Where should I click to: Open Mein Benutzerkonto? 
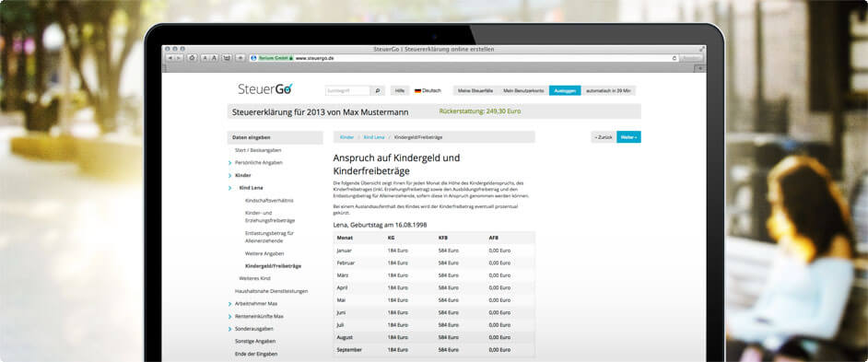tap(523, 90)
